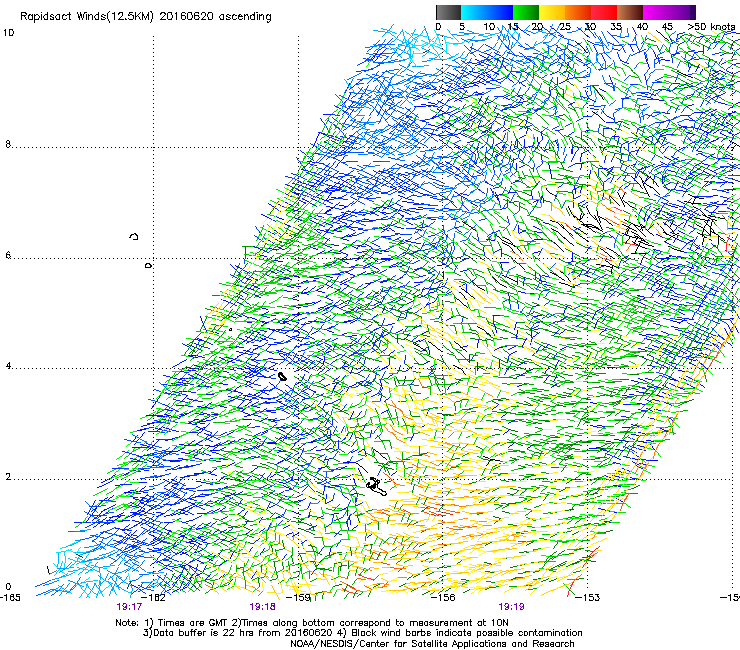Click the longitude axis label '-159'
Image resolution: width=740 pixels, height=650 pixels.
(299, 598)
